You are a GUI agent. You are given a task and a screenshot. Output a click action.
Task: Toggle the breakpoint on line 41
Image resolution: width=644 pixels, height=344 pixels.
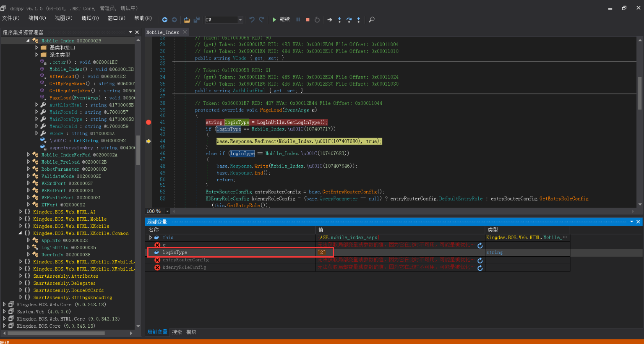click(149, 122)
